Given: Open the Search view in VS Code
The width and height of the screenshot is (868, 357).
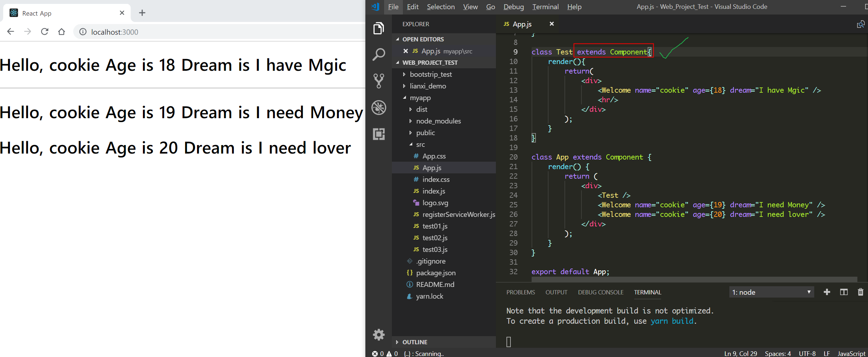Looking at the screenshot, I should tap(378, 55).
